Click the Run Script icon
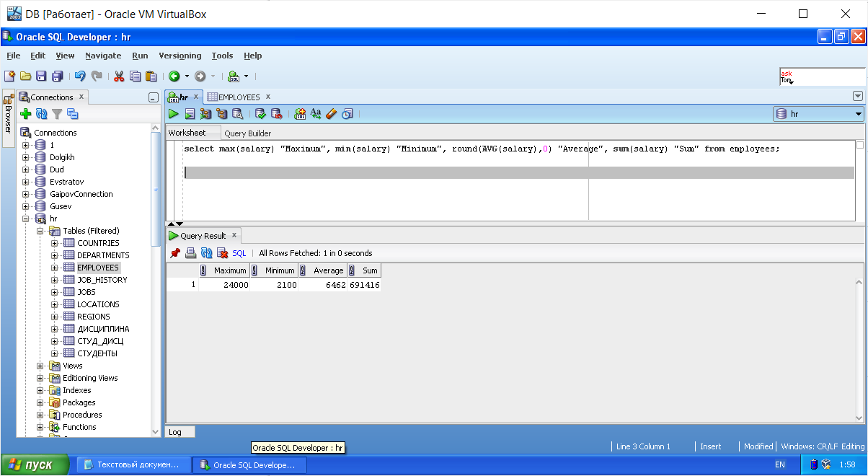The height and width of the screenshot is (476, 868). 190,114
